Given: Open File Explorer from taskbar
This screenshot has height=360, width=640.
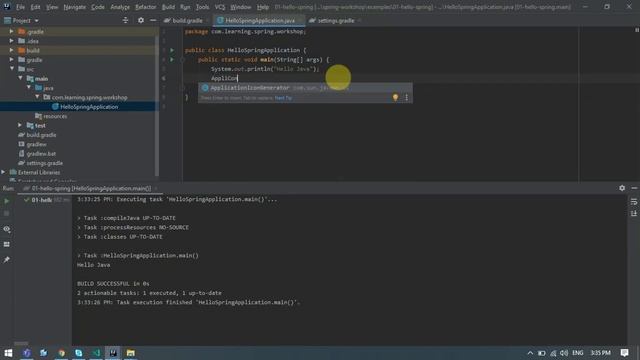Looking at the screenshot, I should (131, 353).
